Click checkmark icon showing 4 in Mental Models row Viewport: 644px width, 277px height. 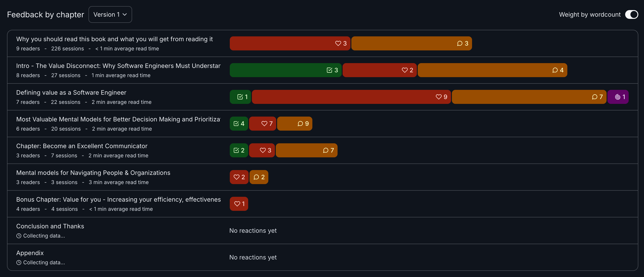coord(236,124)
